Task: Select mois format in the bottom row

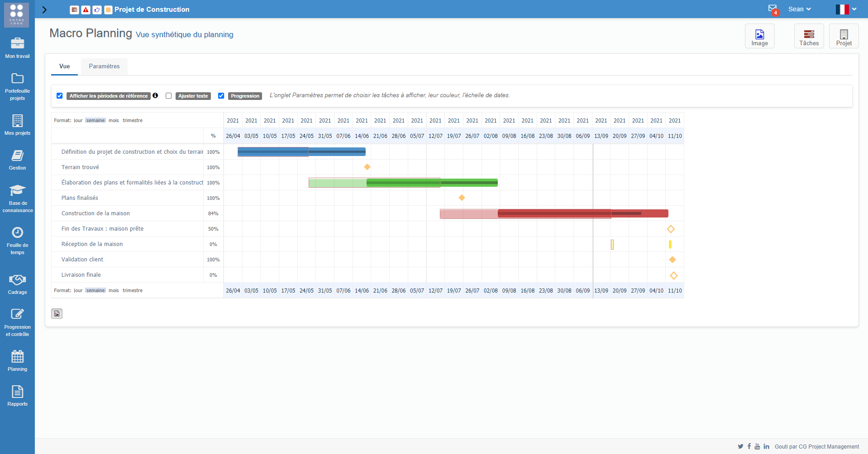Action: coord(114,290)
